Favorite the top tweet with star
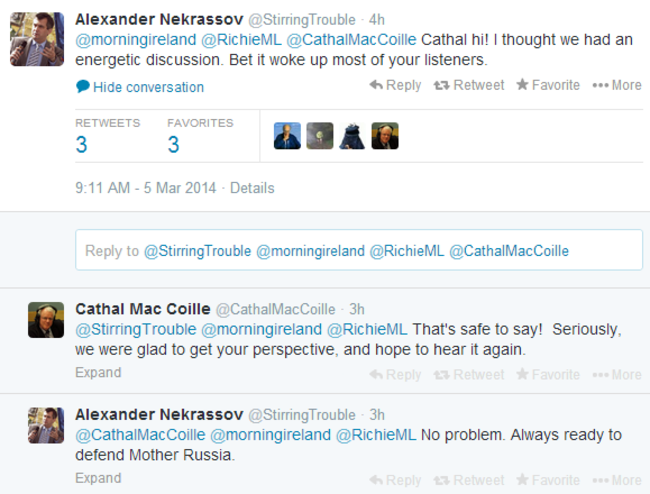Screen dimensions: 650x494 point(547,86)
